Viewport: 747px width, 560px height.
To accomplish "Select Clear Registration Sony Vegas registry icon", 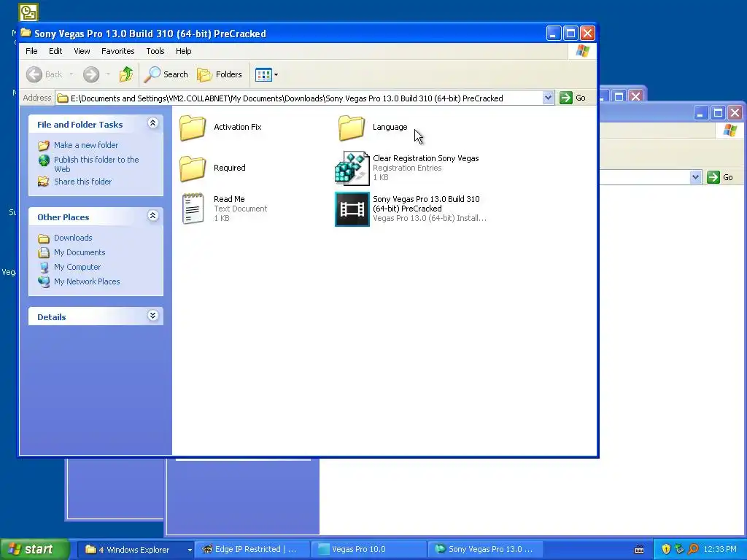I will pos(352,168).
